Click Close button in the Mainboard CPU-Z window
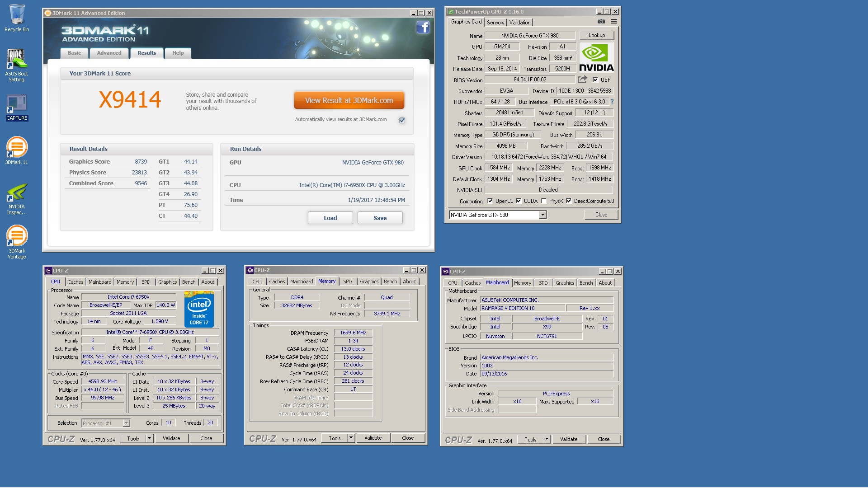Image resolution: width=868 pixels, height=488 pixels. [x=604, y=439]
